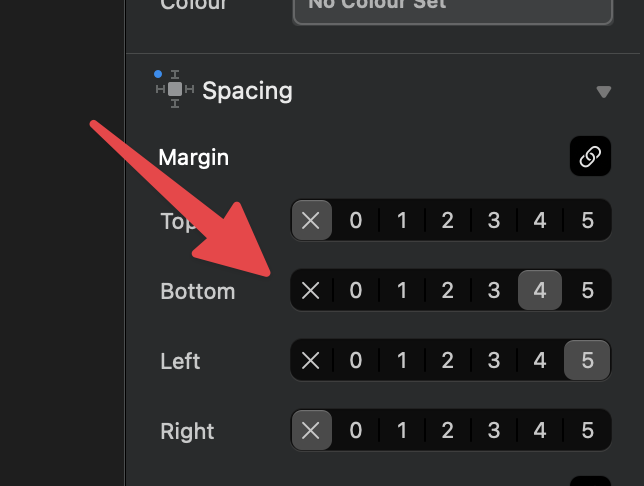Clear Right margin with X icon
This screenshot has height=486, width=644.
point(311,431)
